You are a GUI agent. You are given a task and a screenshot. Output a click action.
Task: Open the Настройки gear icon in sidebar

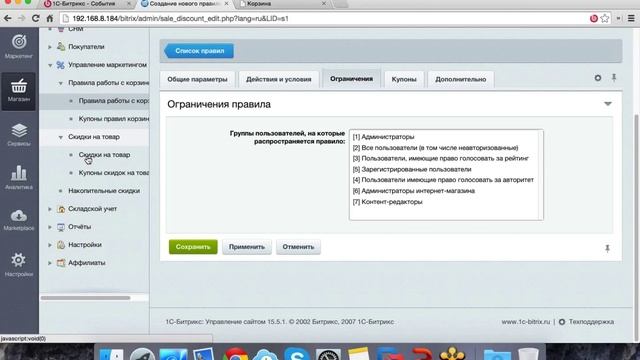pyautogui.click(x=19, y=264)
